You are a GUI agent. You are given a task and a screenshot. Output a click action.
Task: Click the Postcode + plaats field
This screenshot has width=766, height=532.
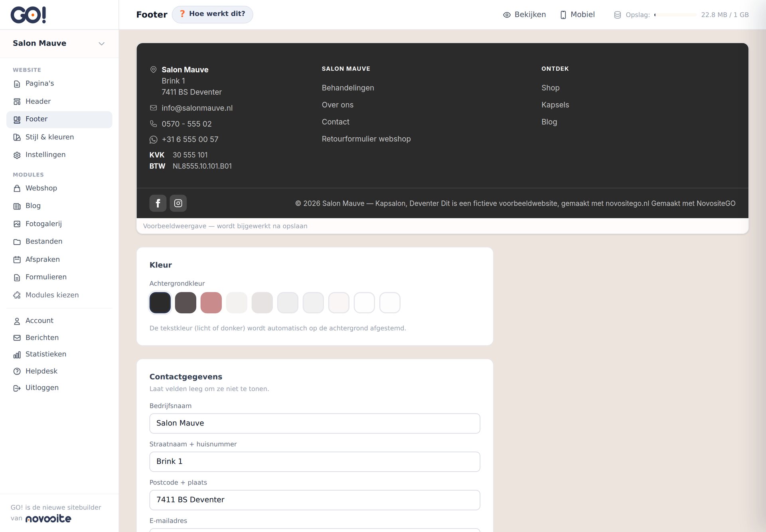coord(315,500)
